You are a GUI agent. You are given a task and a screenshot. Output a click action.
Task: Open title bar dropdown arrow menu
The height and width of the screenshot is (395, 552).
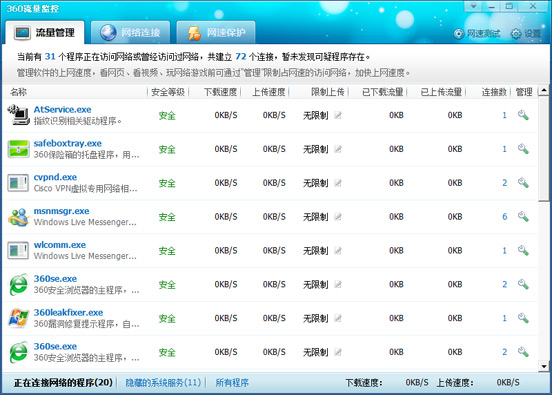tap(474, 6)
